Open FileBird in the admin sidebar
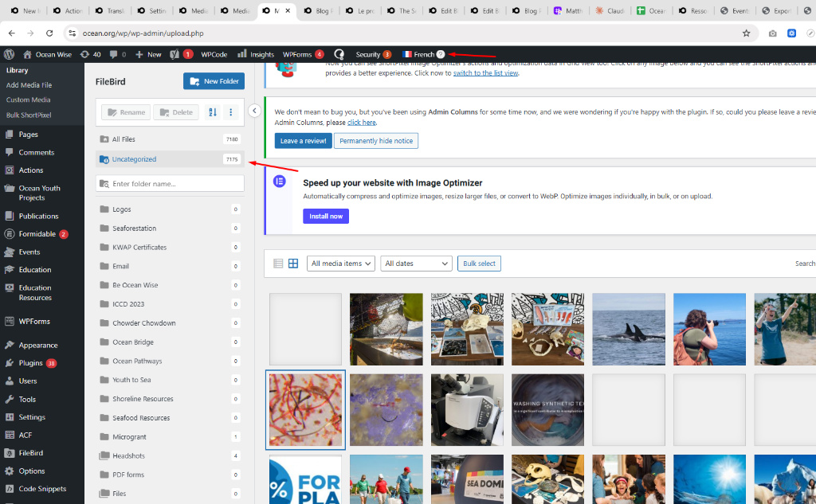 tap(31, 453)
